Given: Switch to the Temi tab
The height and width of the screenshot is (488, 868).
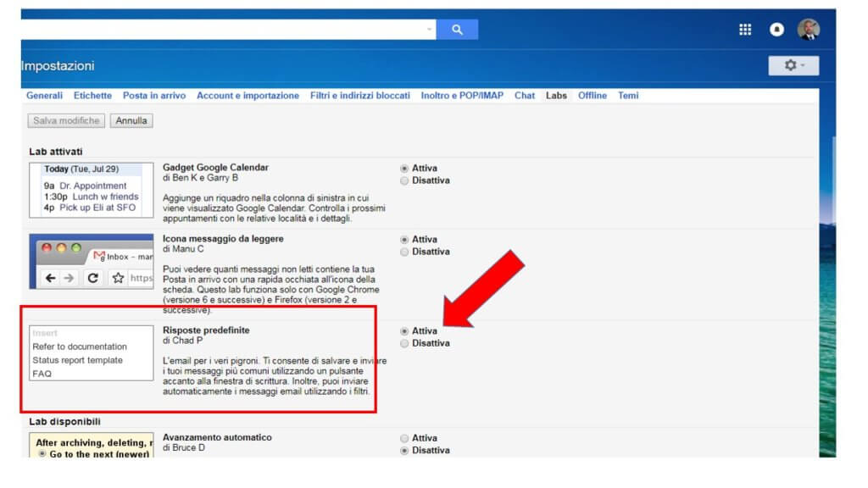Looking at the screenshot, I should (628, 95).
